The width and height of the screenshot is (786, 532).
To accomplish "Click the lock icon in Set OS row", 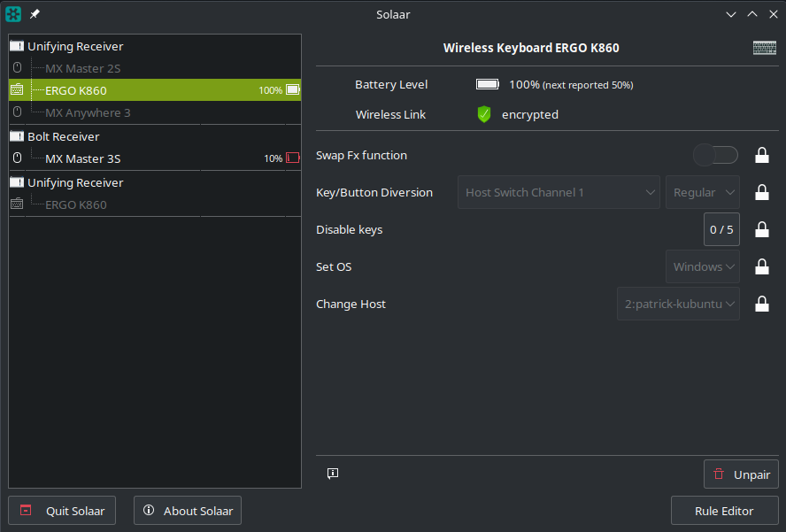I will 761,267.
